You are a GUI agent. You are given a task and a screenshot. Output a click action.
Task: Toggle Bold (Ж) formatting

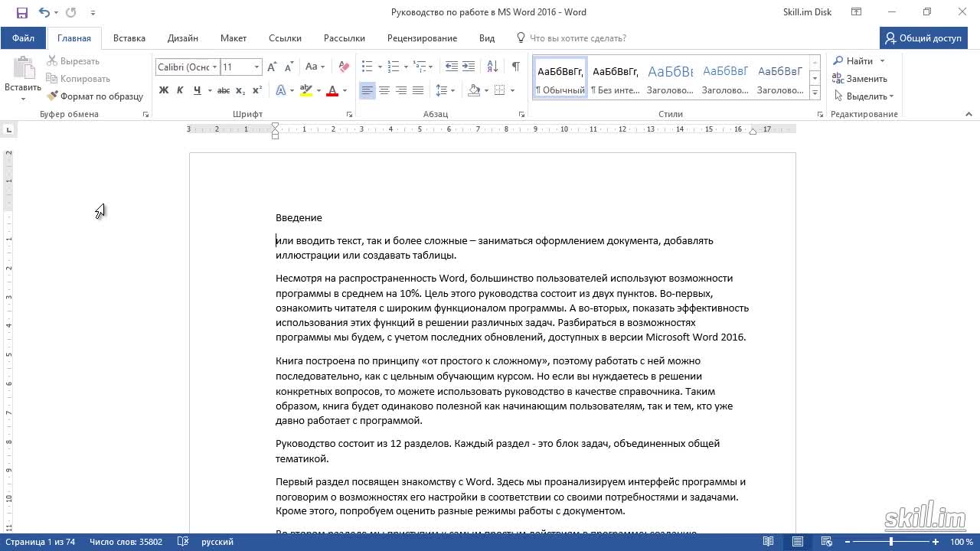(163, 90)
